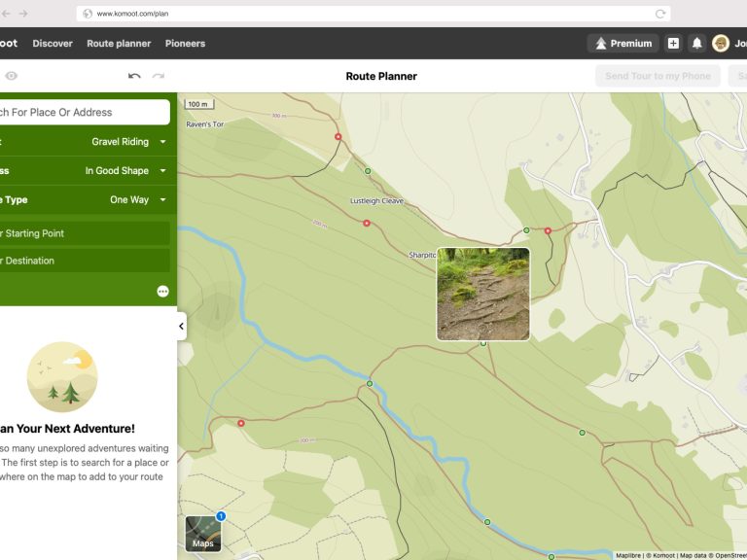Redo the route change
Image resolution: width=747 pixels, height=560 pixels.
(x=159, y=76)
